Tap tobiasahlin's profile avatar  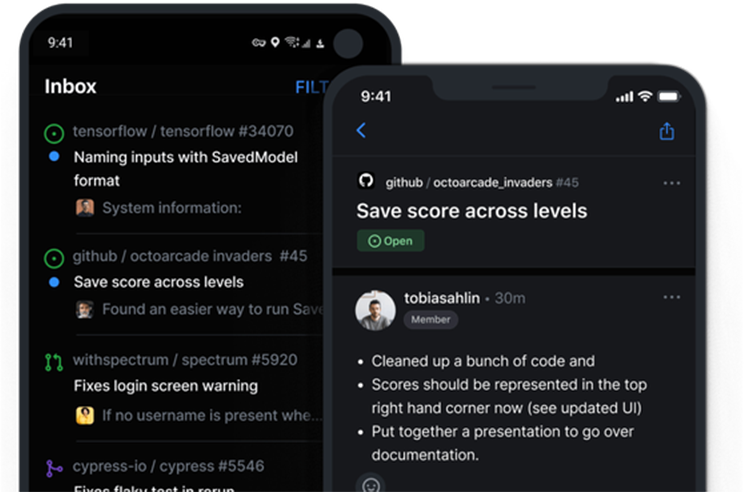(x=375, y=310)
